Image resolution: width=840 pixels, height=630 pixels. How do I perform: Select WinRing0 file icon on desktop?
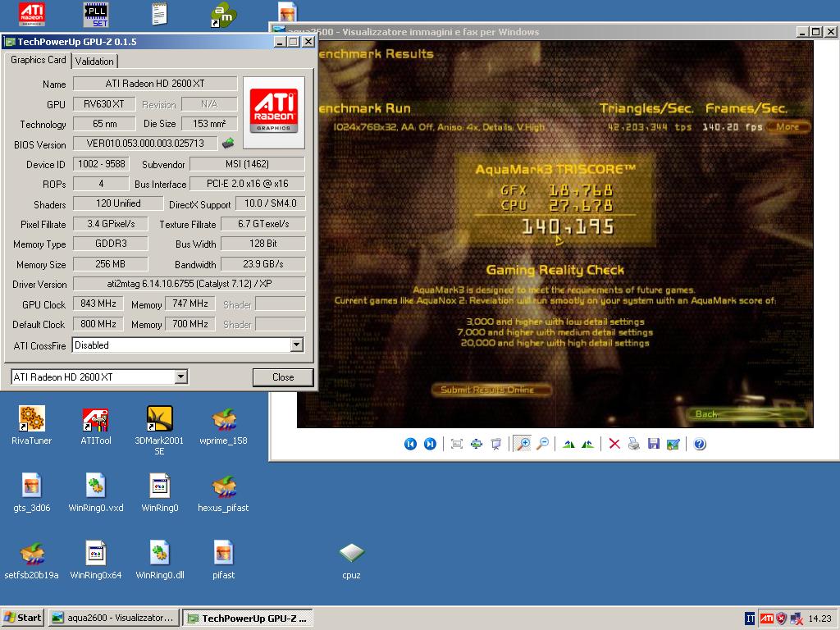point(160,493)
